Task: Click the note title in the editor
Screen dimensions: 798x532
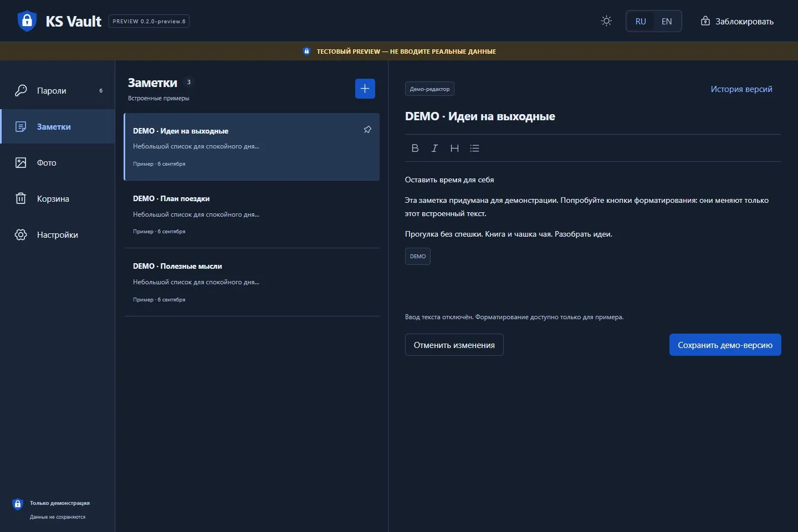Action: (x=480, y=116)
